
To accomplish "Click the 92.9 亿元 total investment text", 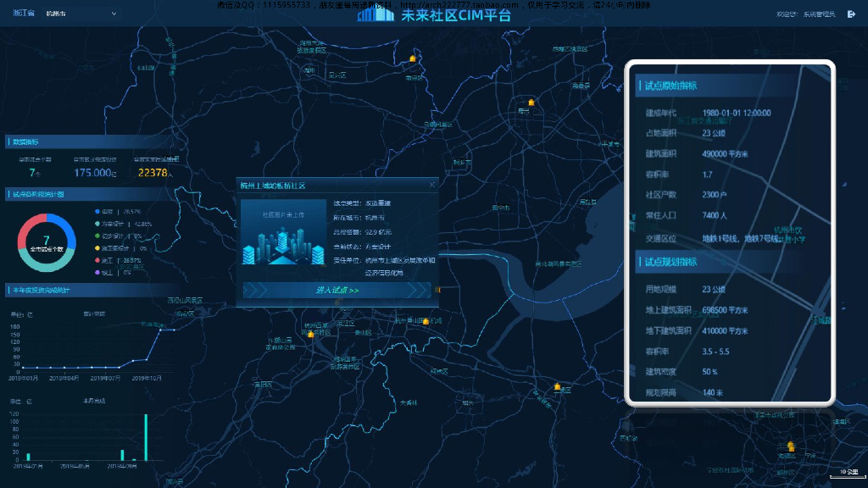I will coord(378,232).
